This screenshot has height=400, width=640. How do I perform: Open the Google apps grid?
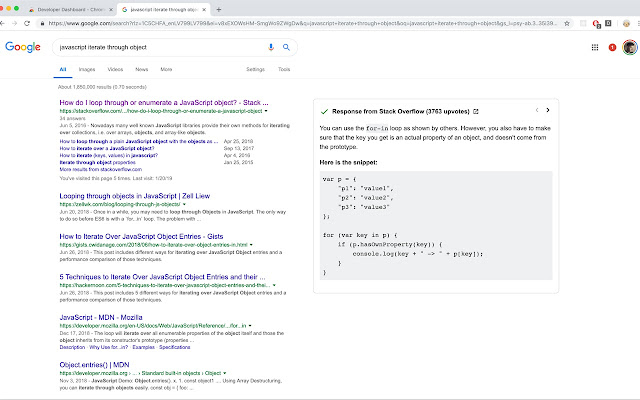tap(595, 47)
